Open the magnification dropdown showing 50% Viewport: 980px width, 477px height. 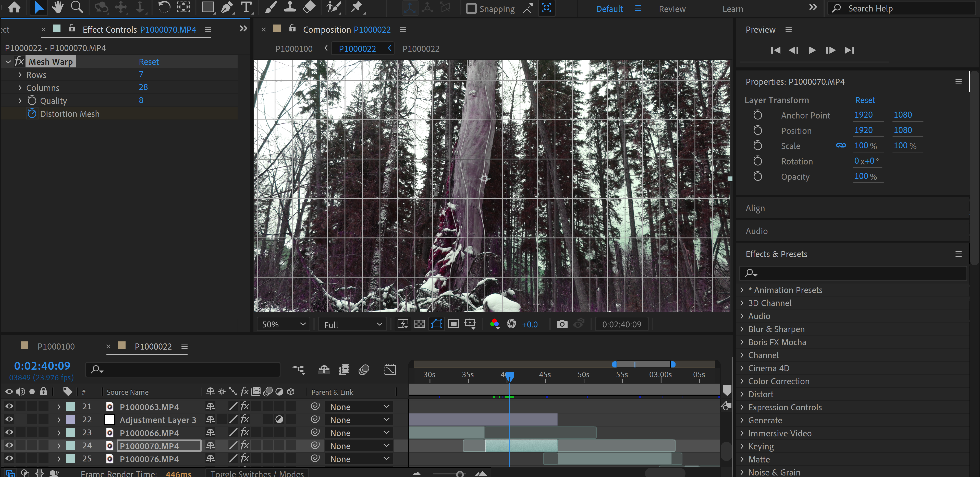[x=283, y=324]
